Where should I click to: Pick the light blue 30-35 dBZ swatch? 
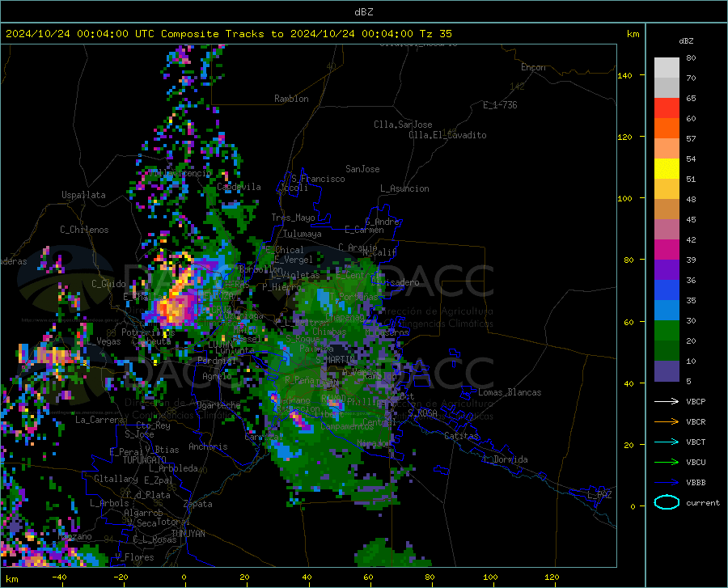[x=667, y=311]
